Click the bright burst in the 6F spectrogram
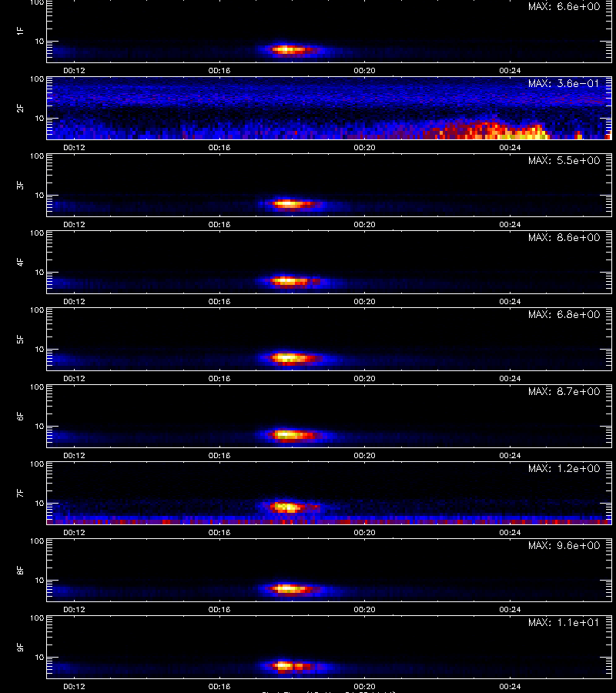Image resolution: width=616 pixels, height=693 pixels. click(292, 435)
